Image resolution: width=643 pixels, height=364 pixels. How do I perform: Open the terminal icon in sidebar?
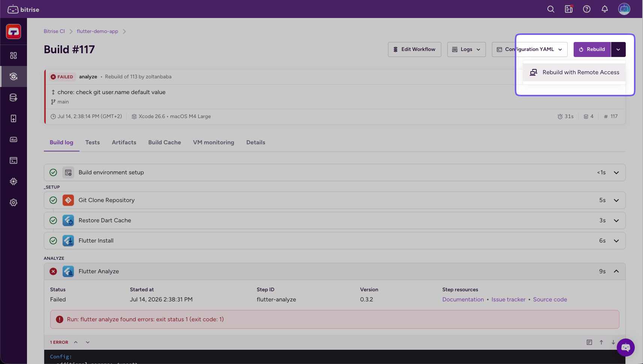coord(13,160)
